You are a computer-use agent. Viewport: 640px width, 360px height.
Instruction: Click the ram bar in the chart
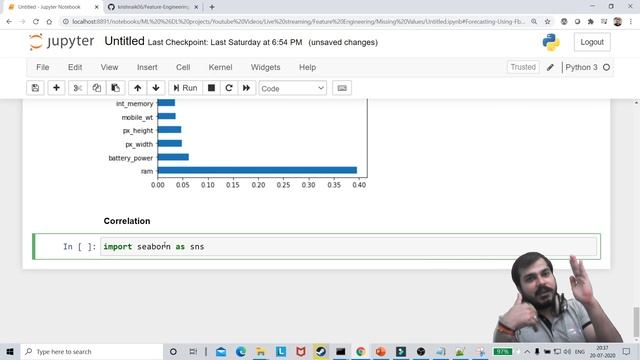point(257,170)
